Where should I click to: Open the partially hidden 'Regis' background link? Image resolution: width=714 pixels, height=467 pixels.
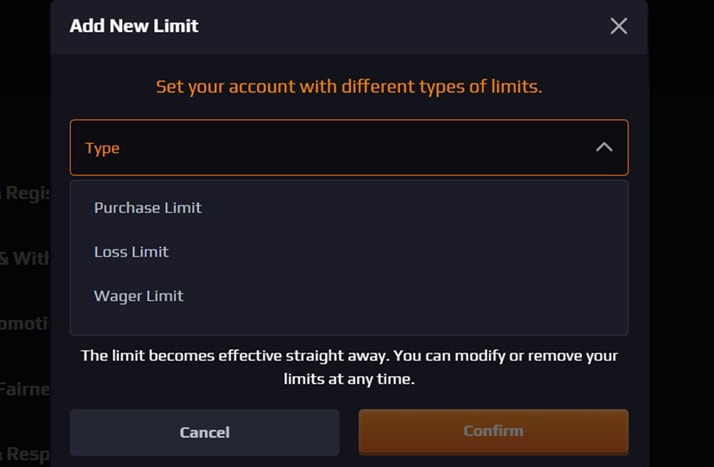pyautogui.click(x=25, y=193)
